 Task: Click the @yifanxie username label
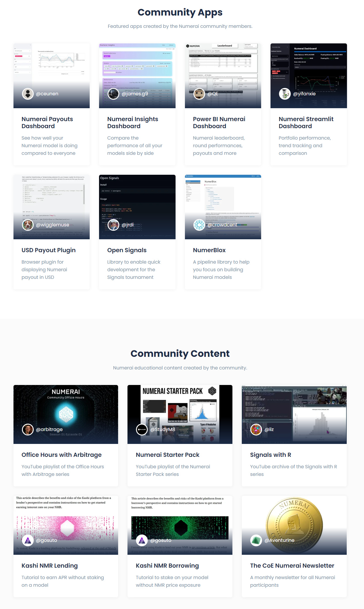305,94
